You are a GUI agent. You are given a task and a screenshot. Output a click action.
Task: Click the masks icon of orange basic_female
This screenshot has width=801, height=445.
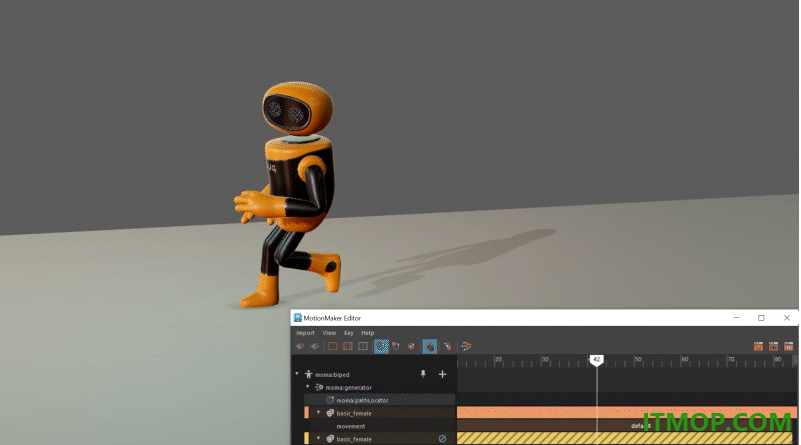tap(330, 413)
